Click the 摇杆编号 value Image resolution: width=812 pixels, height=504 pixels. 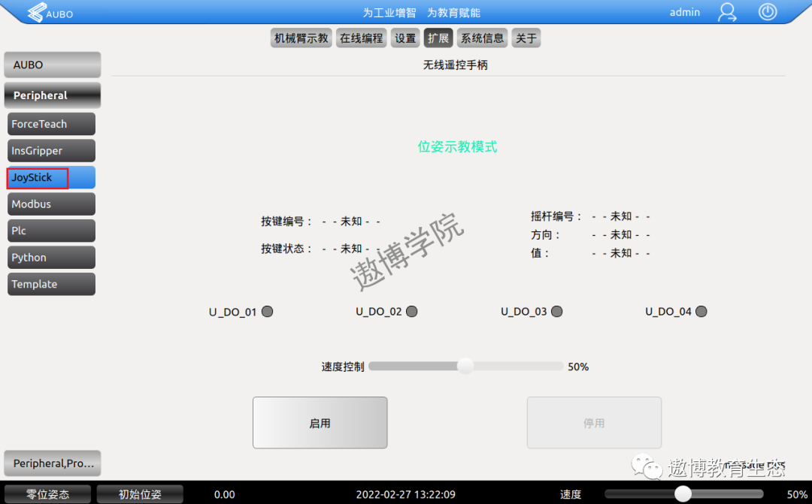[621, 216]
